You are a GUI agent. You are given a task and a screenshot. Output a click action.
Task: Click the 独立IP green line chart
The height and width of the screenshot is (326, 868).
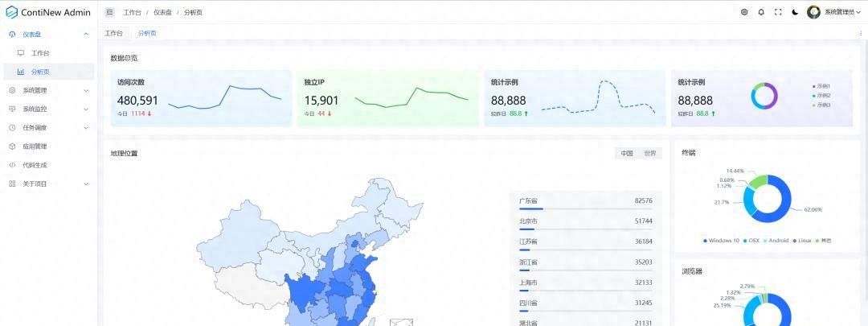click(411, 97)
